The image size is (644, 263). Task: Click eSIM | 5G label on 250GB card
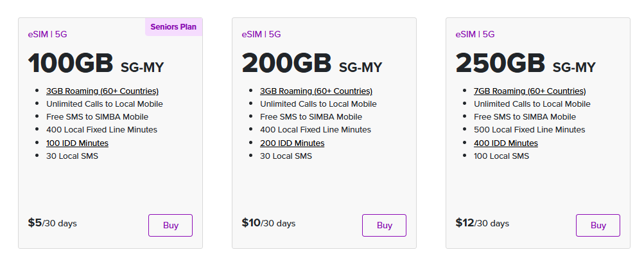point(475,34)
